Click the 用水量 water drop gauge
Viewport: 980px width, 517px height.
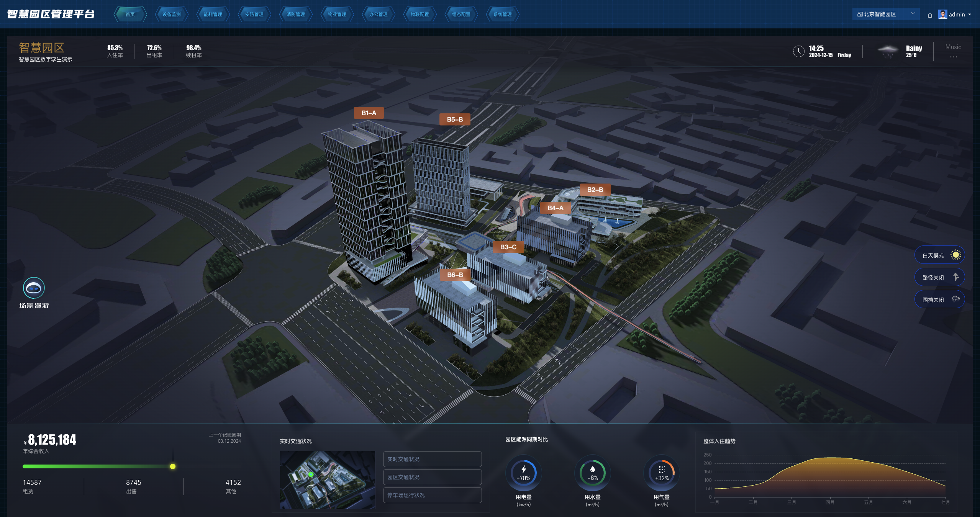592,473
